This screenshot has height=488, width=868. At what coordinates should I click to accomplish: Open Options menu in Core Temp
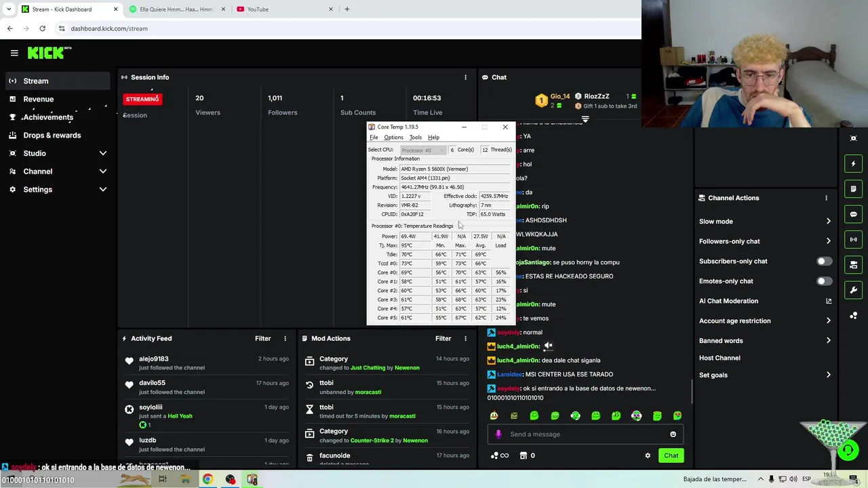393,138
